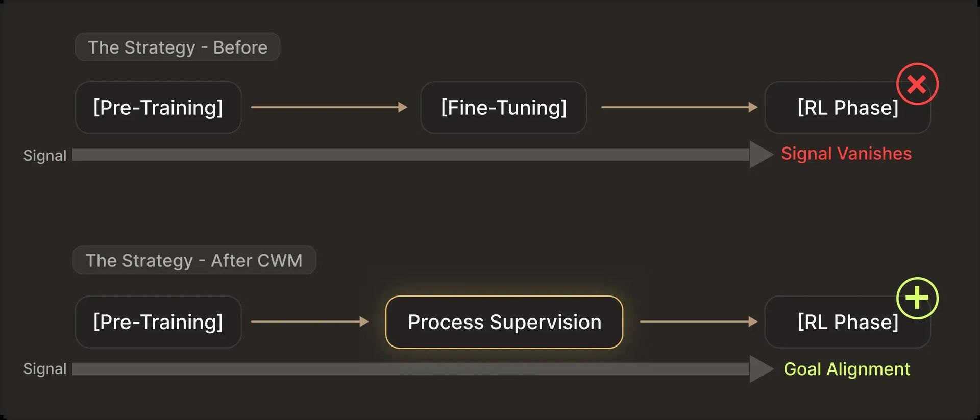Click the red X icon on RL Phase
This screenshot has width=980, height=420.
pyautogui.click(x=917, y=84)
